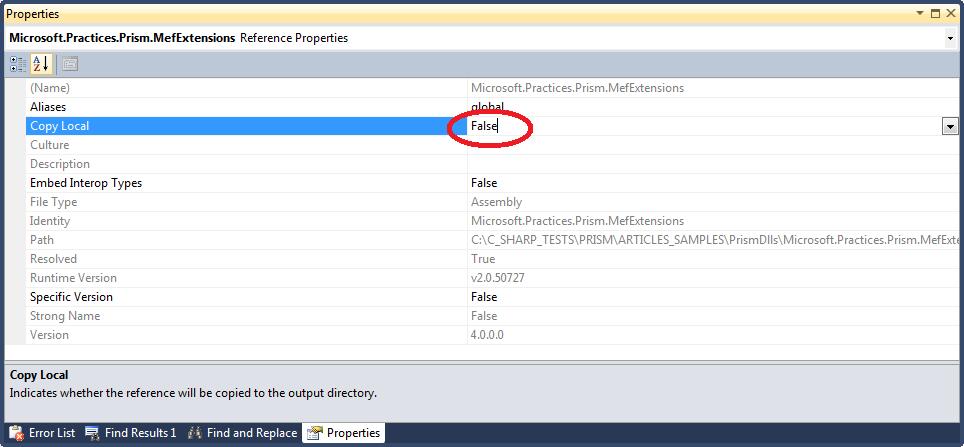
Task: Click the File Type value Assembly
Action: coord(496,202)
